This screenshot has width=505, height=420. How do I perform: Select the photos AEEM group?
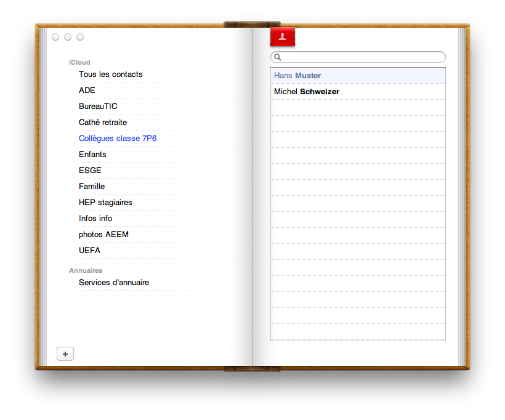coord(103,235)
